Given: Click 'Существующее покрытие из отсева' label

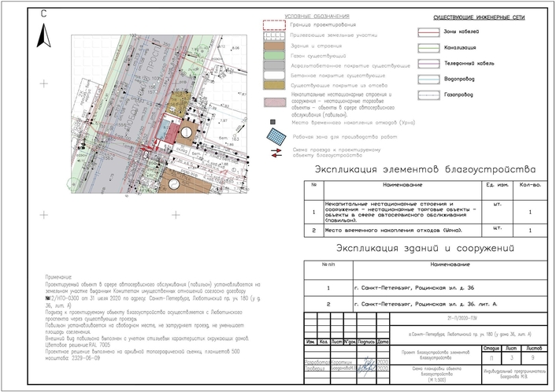Looking at the screenshot, I should pyautogui.click(x=339, y=86).
